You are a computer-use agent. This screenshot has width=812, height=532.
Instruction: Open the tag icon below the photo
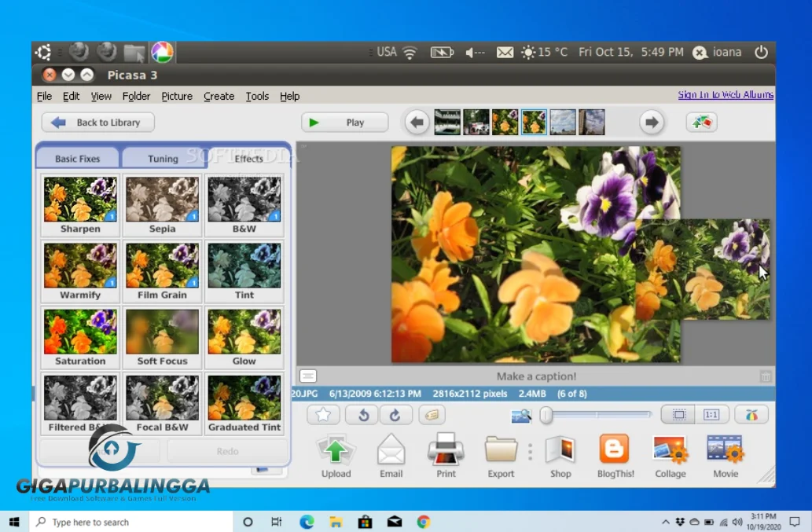(x=432, y=415)
